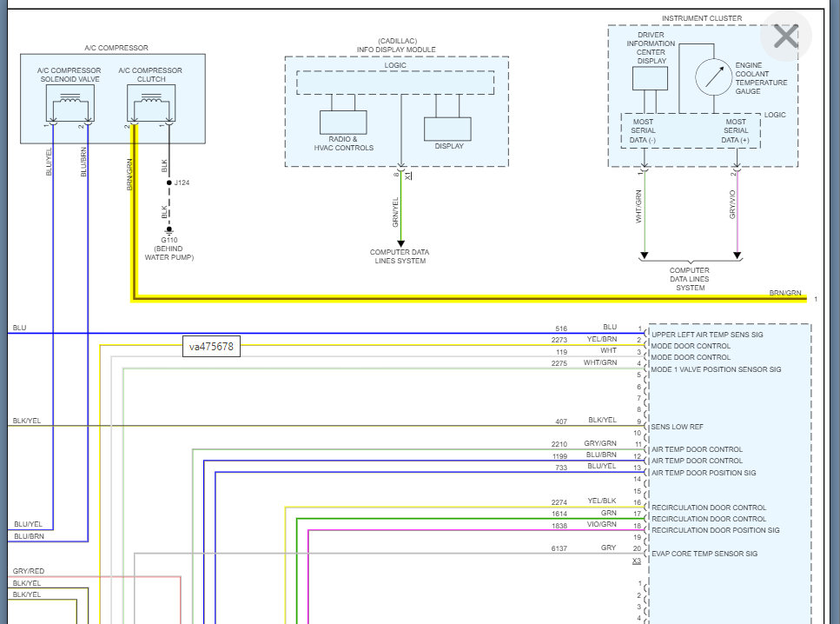Click circuit number 516 on BLU wire
Screen dimensions: 840x624
tap(561, 329)
